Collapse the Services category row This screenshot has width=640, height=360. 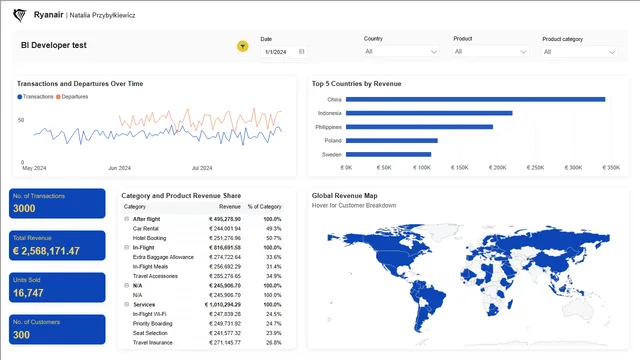[x=127, y=304]
